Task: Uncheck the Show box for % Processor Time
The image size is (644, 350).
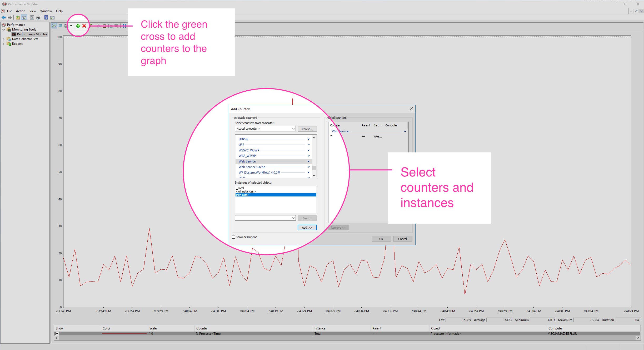Action: (57, 333)
